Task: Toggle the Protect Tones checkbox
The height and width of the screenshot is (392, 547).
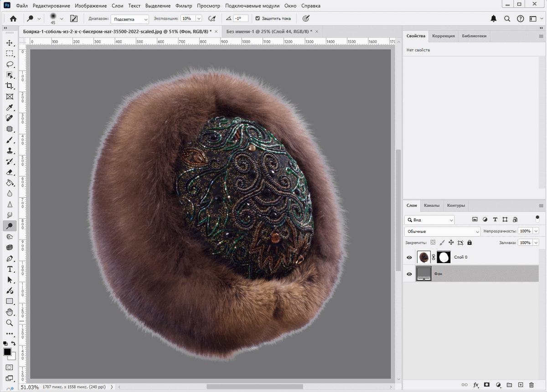Action: 258,19
